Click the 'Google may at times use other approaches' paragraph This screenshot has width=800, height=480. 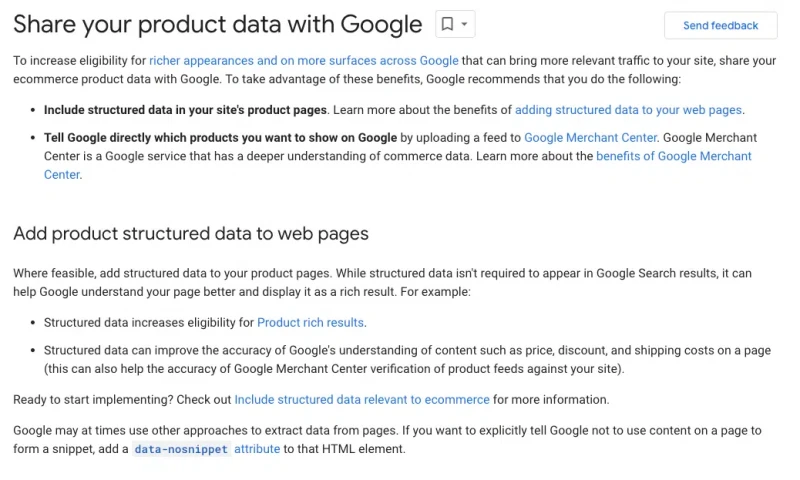click(387, 440)
